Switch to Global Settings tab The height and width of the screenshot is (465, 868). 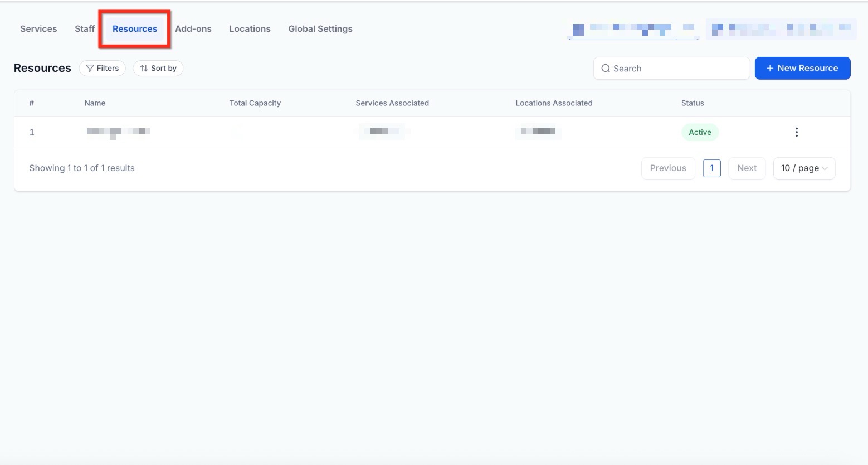[x=320, y=29]
